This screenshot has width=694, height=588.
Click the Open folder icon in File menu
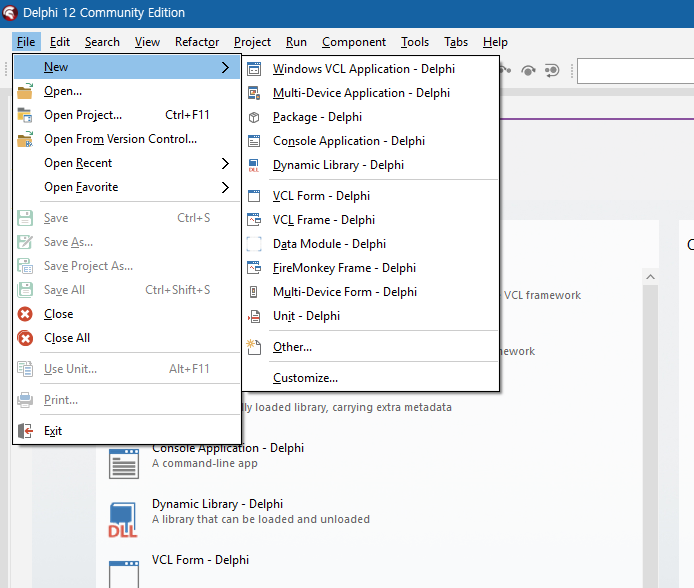[25, 91]
